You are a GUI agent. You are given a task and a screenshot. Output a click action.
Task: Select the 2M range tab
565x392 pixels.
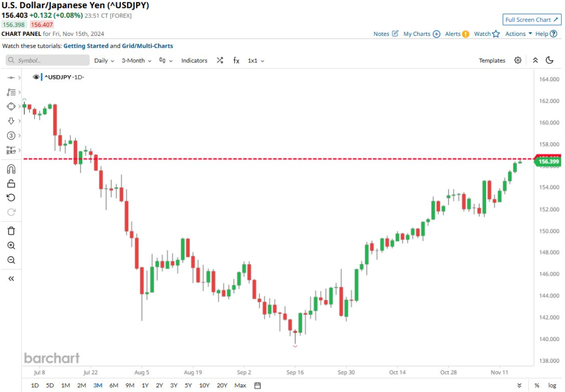81,385
